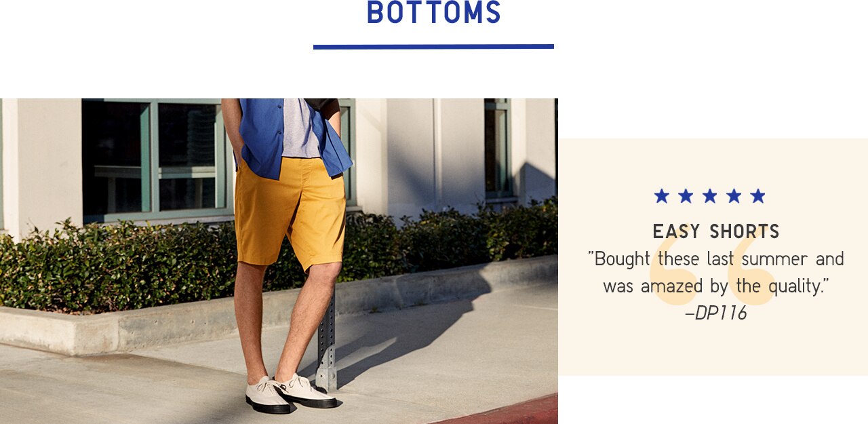Select the middle star of the rating
This screenshot has width=868, height=424.
(709, 196)
